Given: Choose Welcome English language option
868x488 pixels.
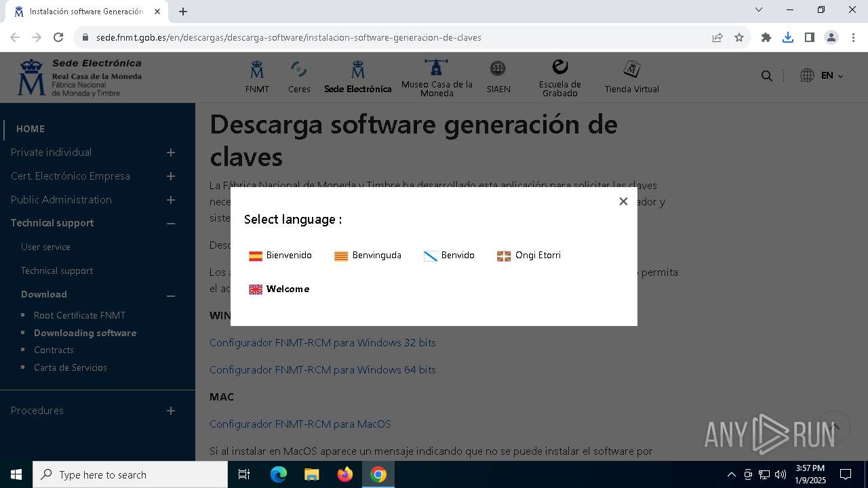Looking at the screenshot, I should (279, 289).
